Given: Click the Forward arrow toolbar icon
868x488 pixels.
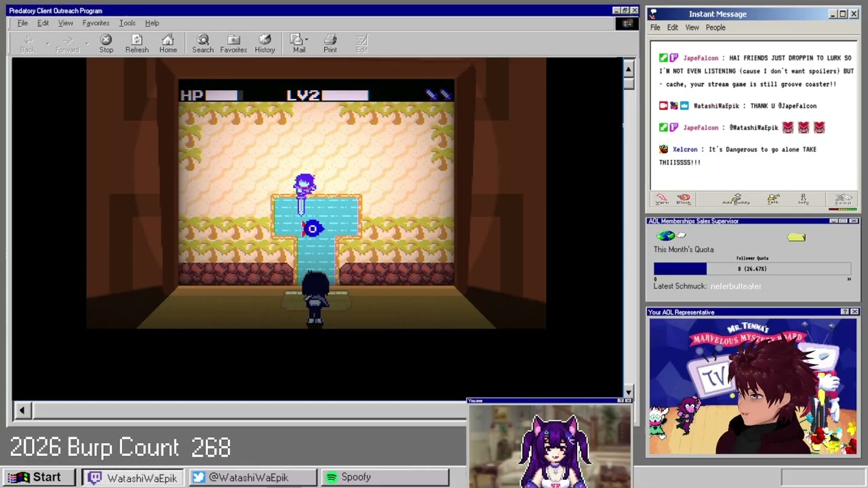Looking at the screenshot, I should tap(67, 40).
